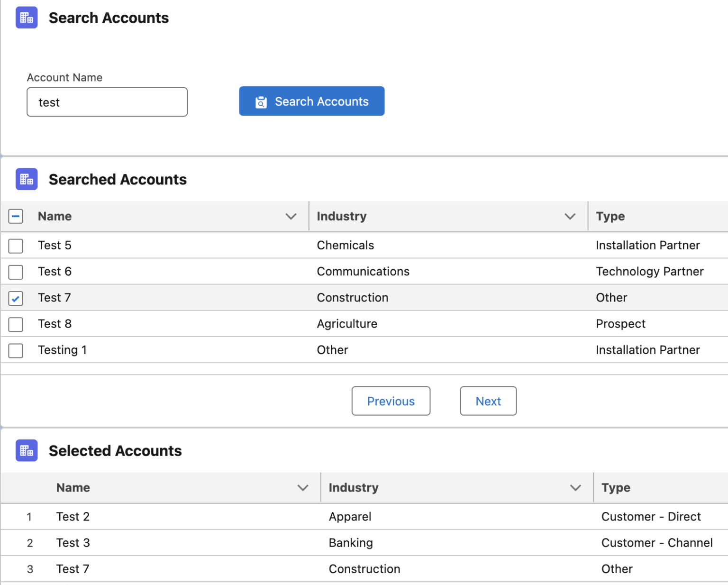Click the Search Accounts header building icon

tap(27, 18)
